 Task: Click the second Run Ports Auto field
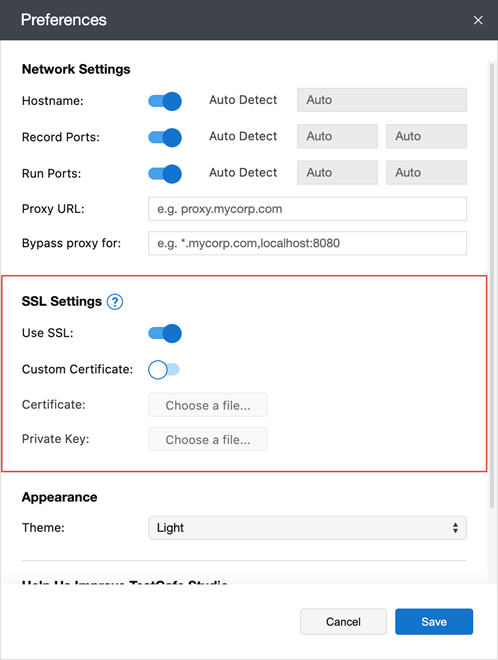426,172
